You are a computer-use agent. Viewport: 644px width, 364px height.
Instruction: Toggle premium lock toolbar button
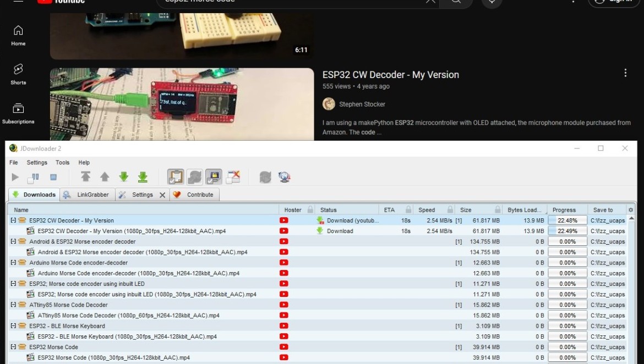point(214,177)
